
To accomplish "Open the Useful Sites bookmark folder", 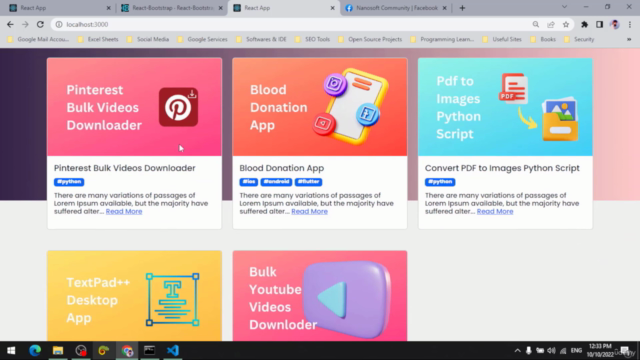I will point(502,39).
